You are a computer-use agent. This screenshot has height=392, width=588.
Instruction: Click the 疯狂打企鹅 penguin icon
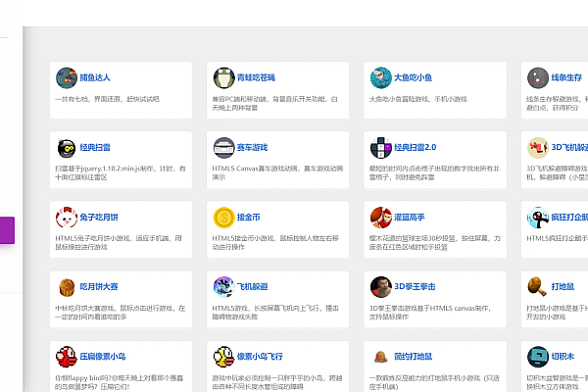[538, 217]
